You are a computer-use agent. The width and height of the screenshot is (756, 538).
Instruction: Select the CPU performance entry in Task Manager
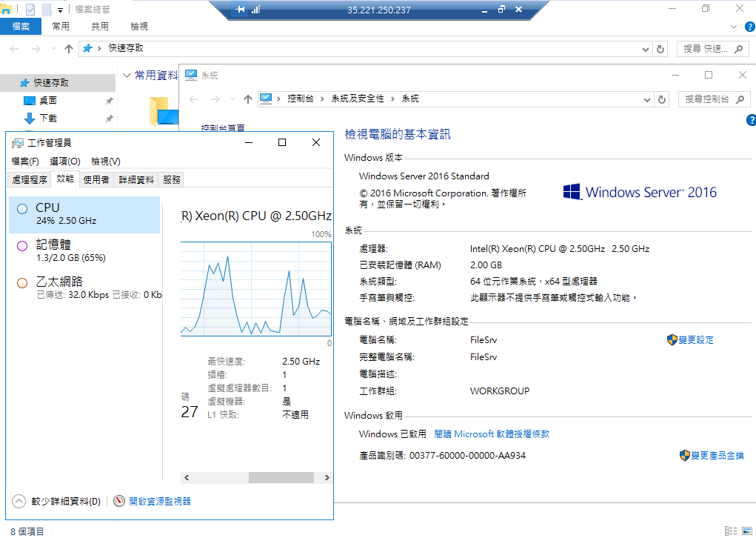pyautogui.click(x=84, y=215)
